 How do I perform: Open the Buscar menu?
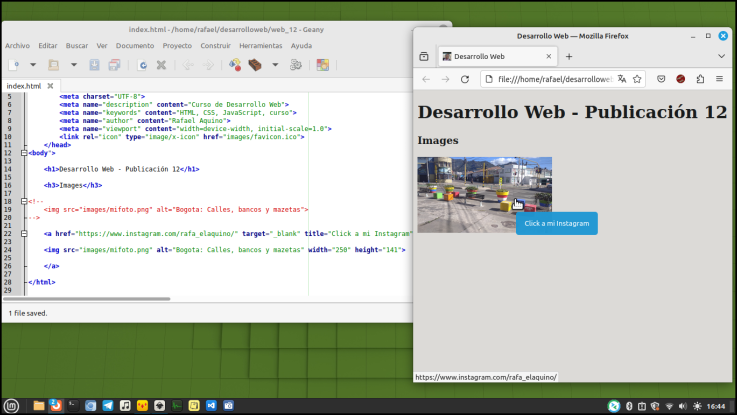[x=77, y=46]
